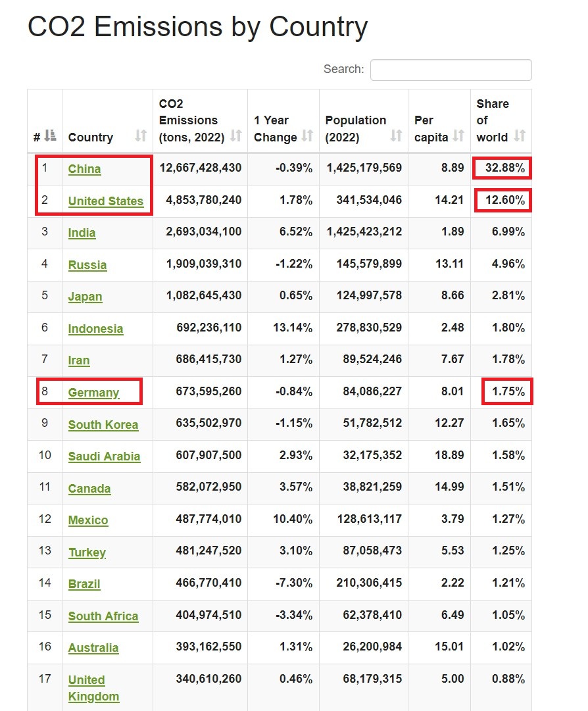The image size is (588, 711).
Task: Click sort arrows in Country column header
Action: pos(141,137)
